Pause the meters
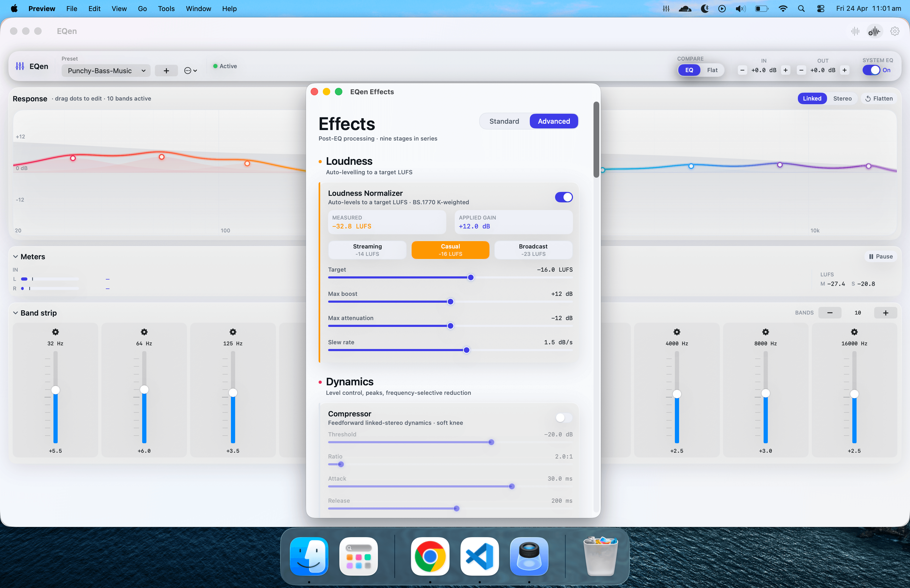This screenshot has height=588, width=910. (880, 257)
